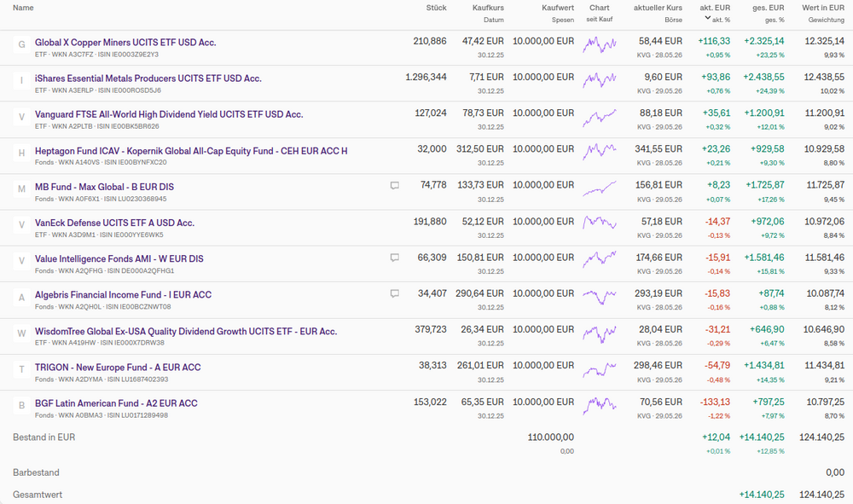Viewport: 853px width, 504px height.
Task: Click the A avatar of Algebris Financial Income
Action: pos(22,298)
